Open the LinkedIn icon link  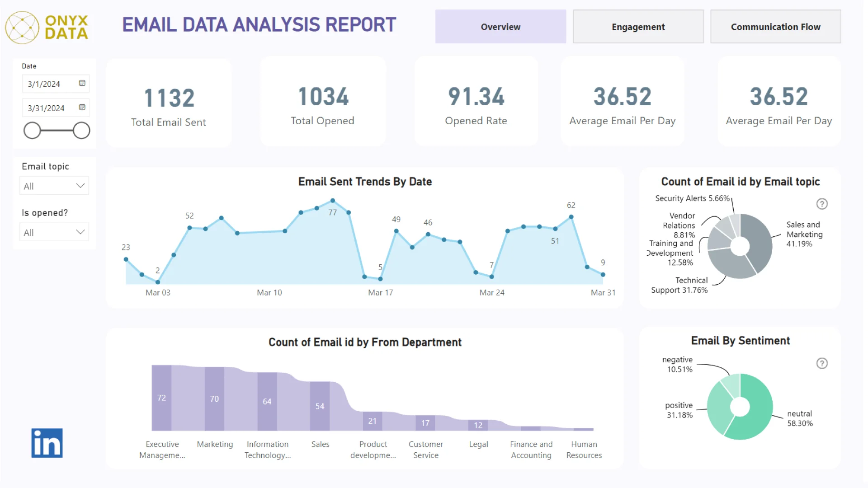coord(47,443)
